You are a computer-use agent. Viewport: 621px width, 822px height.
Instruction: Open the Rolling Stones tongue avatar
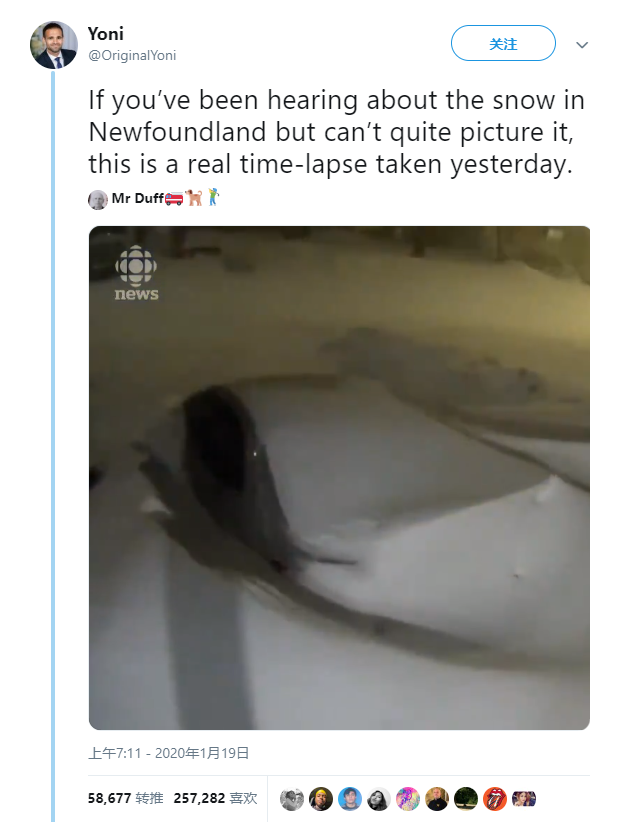[x=495, y=799]
